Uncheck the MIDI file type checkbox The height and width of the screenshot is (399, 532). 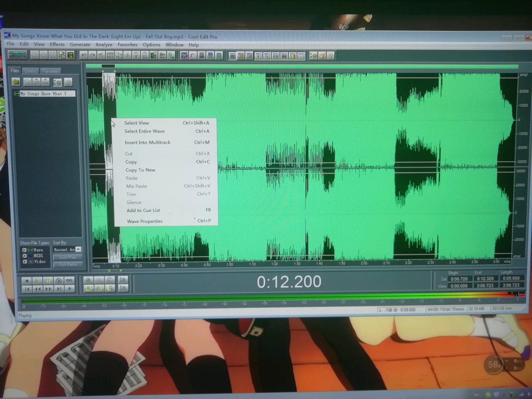(x=24, y=256)
